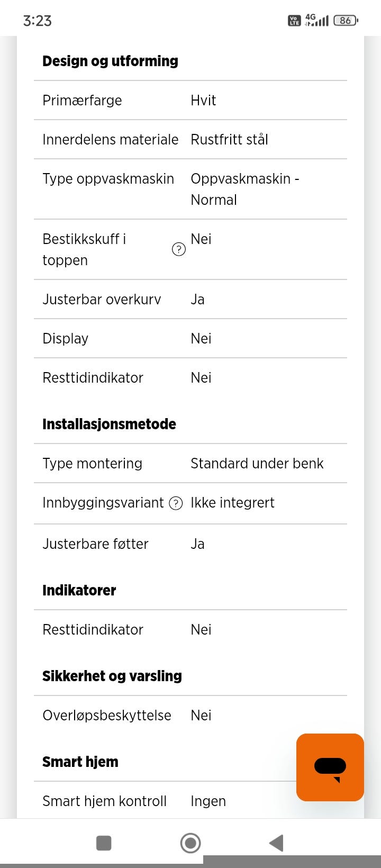Check the battery level indicator showing 86
This screenshot has width=381, height=868.
click(345, 20)
